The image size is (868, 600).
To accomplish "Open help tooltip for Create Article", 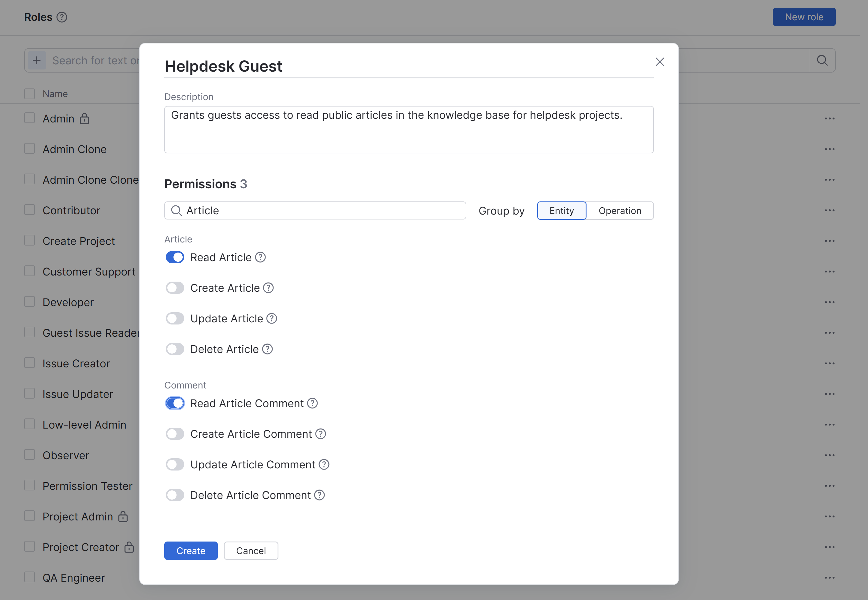I will [x=268, y=288].
